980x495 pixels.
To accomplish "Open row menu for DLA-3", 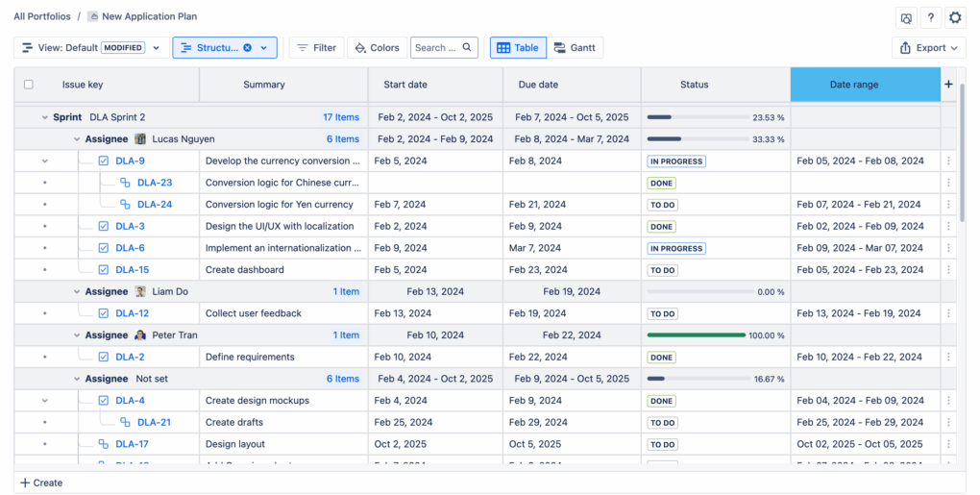I will pos(948,226).
